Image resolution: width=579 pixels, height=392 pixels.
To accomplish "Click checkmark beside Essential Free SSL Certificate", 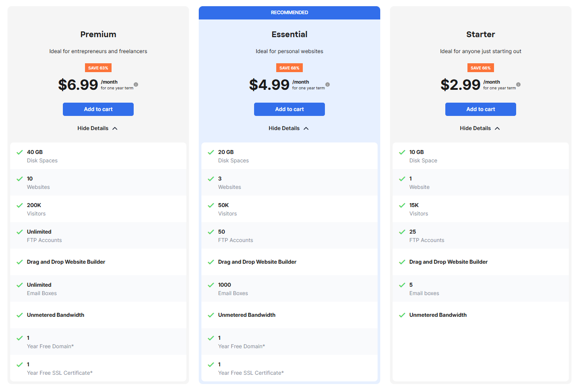I will click(x=211, y=365).
